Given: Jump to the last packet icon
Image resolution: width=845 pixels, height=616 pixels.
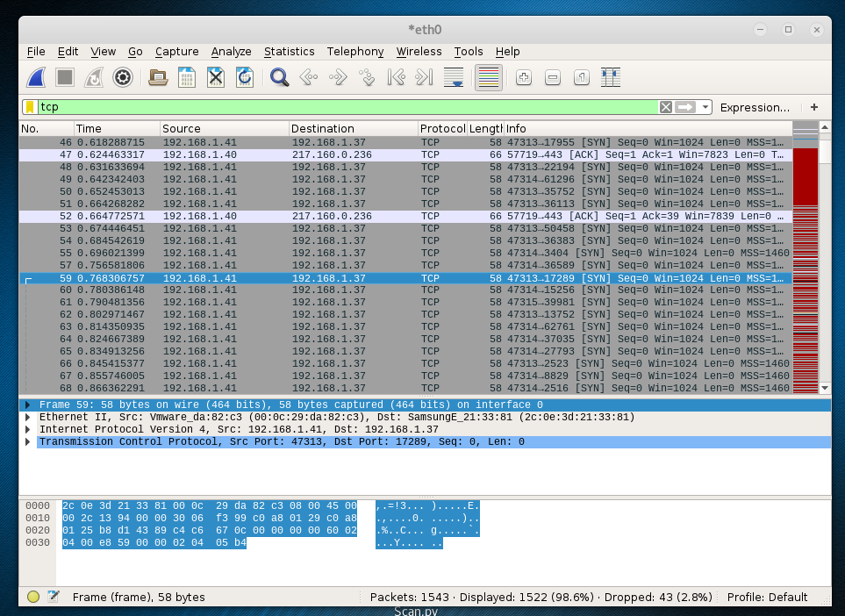Looking at the screenshot, I should [x=425, y=77].
